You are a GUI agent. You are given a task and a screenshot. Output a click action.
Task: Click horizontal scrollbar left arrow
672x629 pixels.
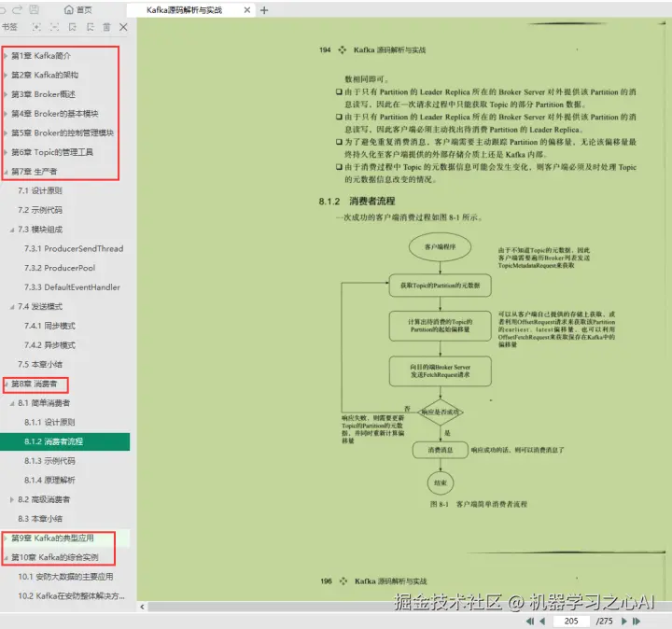click(x=142, y=607)
